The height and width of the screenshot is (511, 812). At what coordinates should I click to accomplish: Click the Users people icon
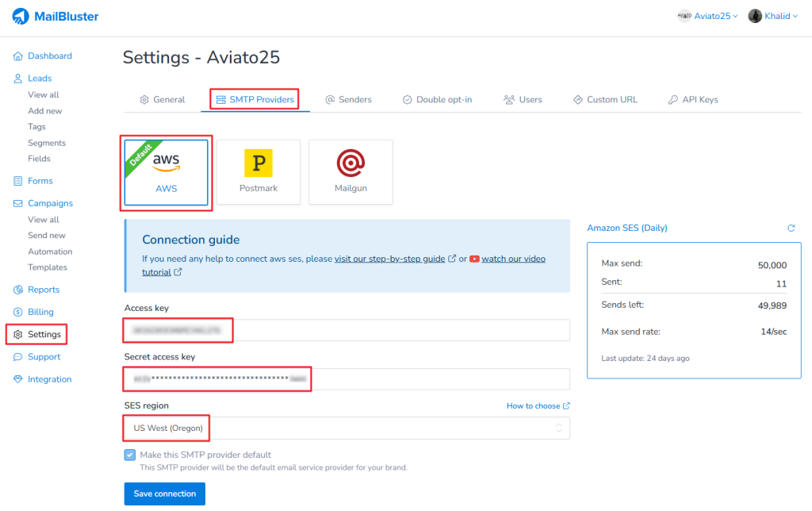pos(509,99)
